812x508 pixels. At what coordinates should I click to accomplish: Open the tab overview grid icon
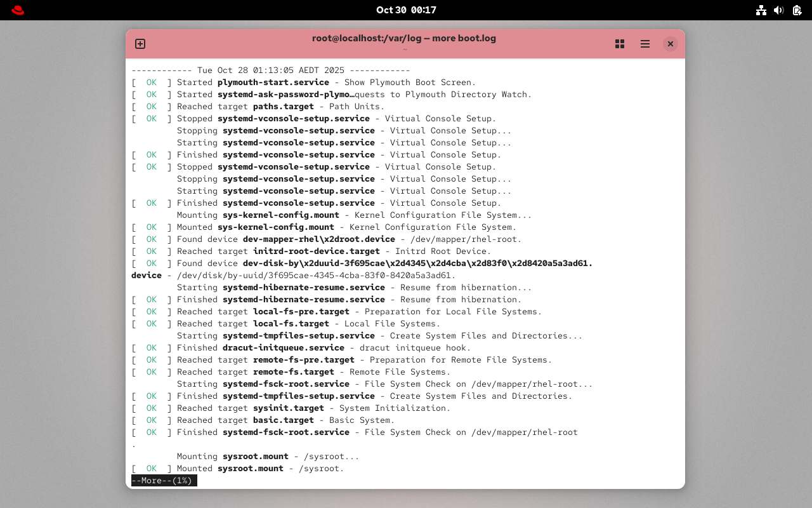click(620, 44)
